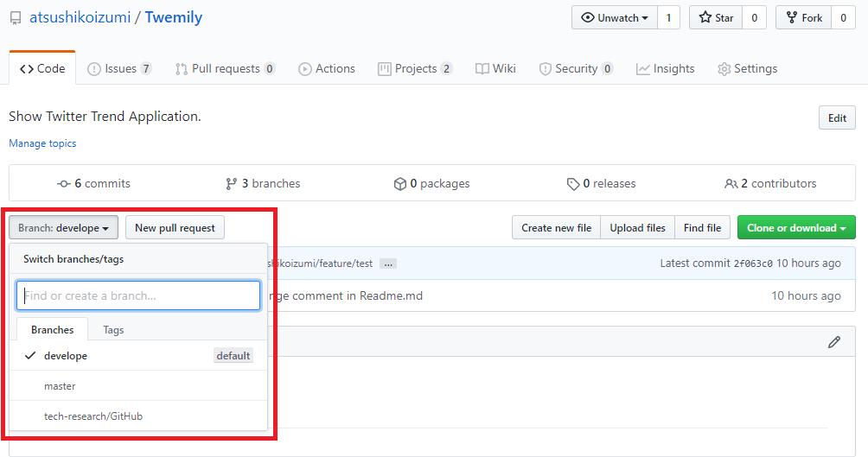Click the contributors people icon

tap(731, 184)
